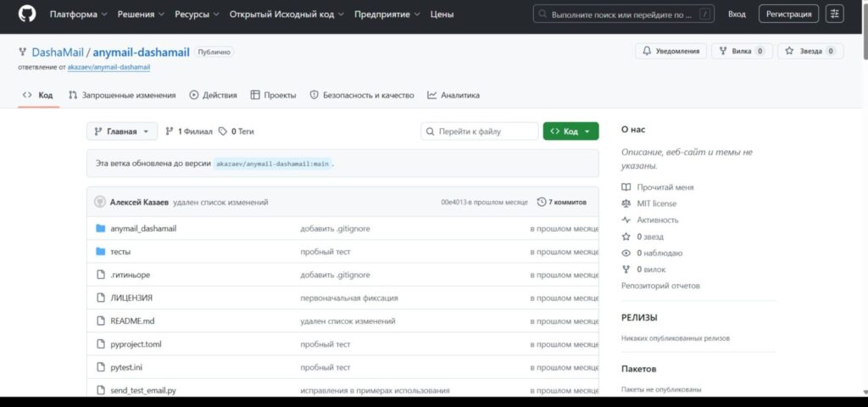The width and height of the screenshot is (868, 407).
Task: Switch to the Действия tab
Action: [x=213, y=95]
